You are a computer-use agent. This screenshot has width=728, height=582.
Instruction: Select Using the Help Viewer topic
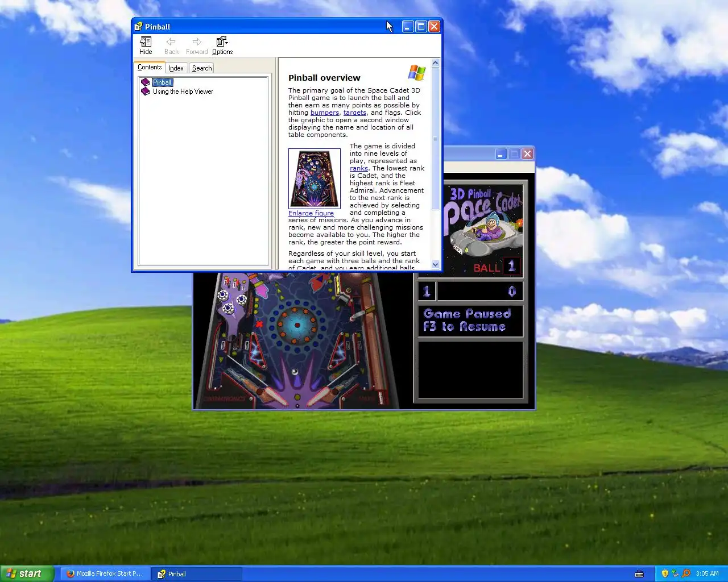183,92
